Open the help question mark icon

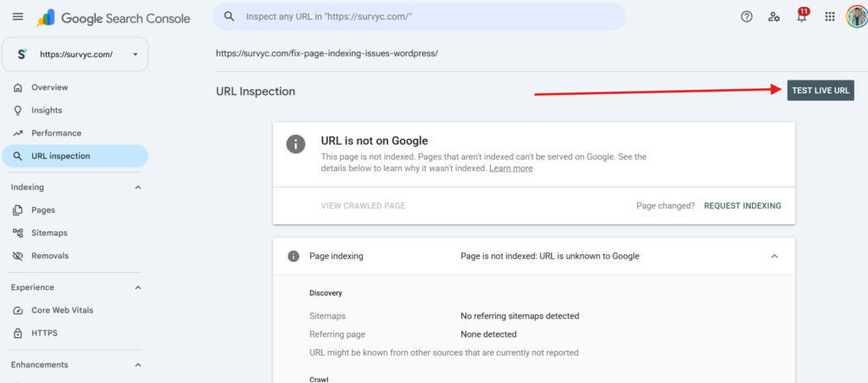pyautogui.click(x=746, y=17)
